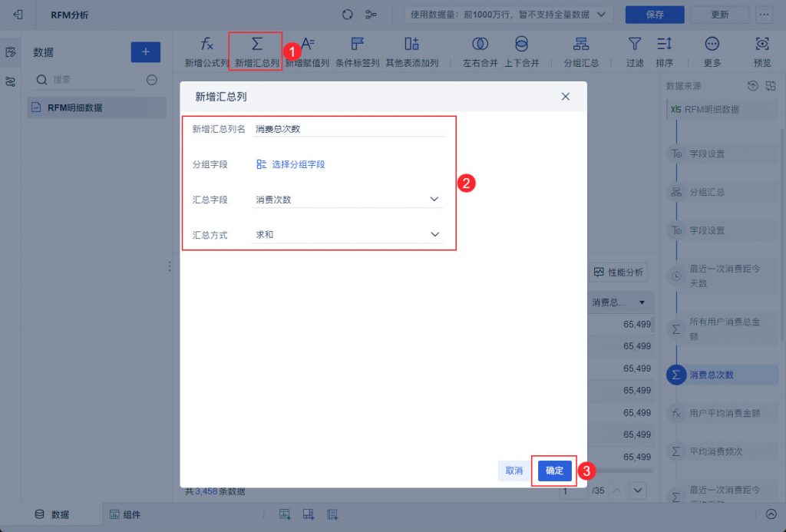Image resolution: width=786 pixels, height=532 pixels.
Task: Select the 消费总次数 step
Action: (722, 375)
